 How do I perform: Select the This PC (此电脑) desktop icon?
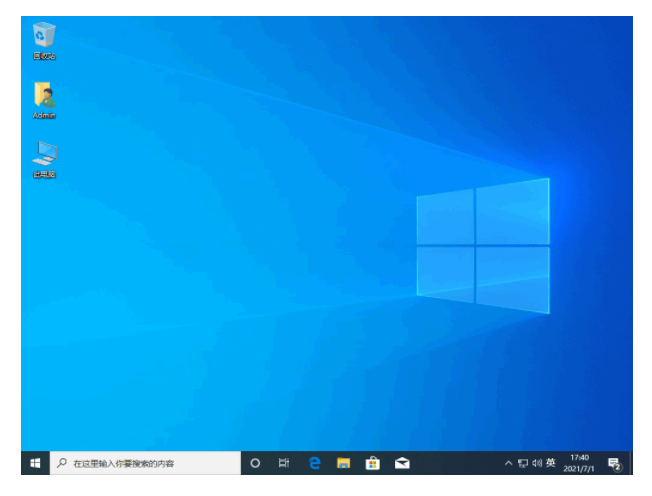[x=44, y=153]
